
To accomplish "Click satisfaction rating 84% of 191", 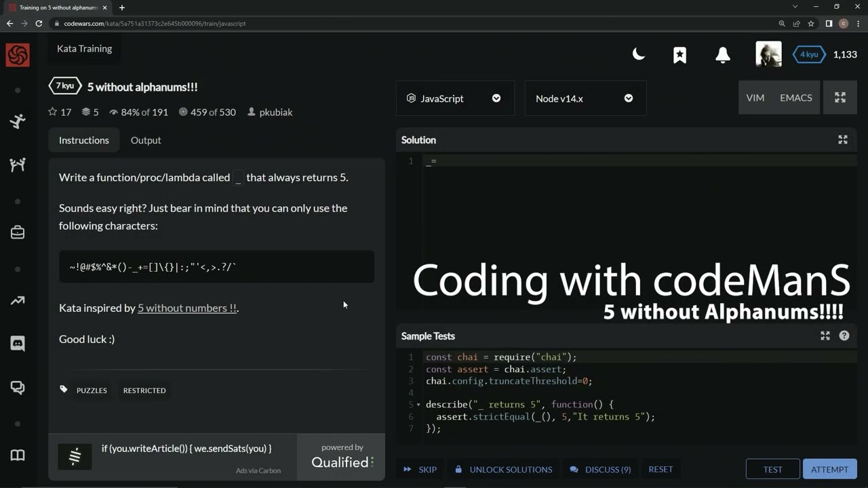I will [x=138, y=112].
